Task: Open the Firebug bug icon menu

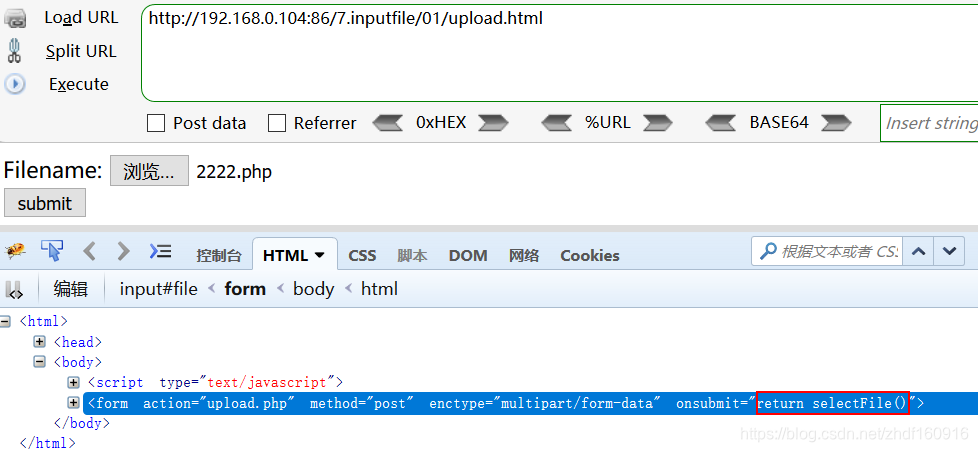Action: pyautogui.click(x=15, y=251)
